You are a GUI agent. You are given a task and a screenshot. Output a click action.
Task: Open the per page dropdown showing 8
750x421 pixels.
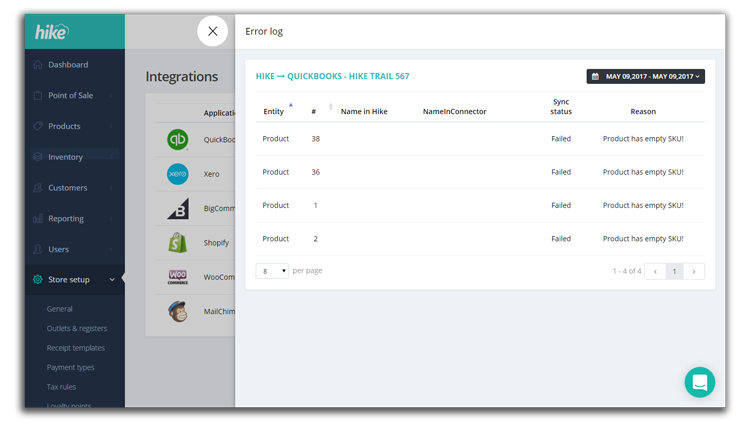[x=272, y=271]
